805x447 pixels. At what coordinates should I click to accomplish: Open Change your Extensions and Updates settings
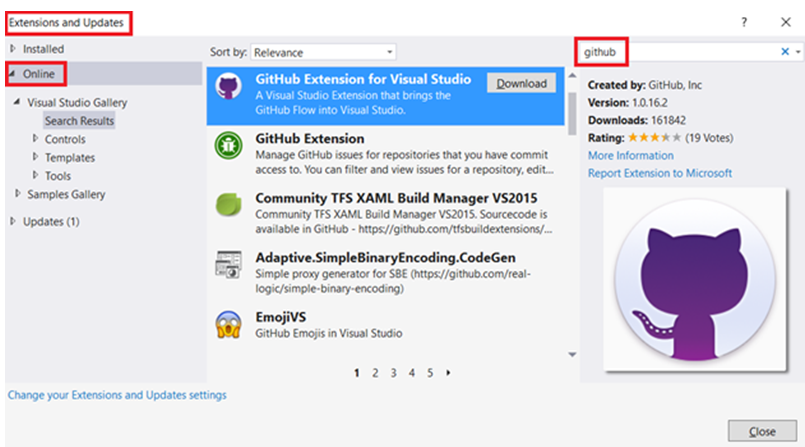click(x=117, y=395)
